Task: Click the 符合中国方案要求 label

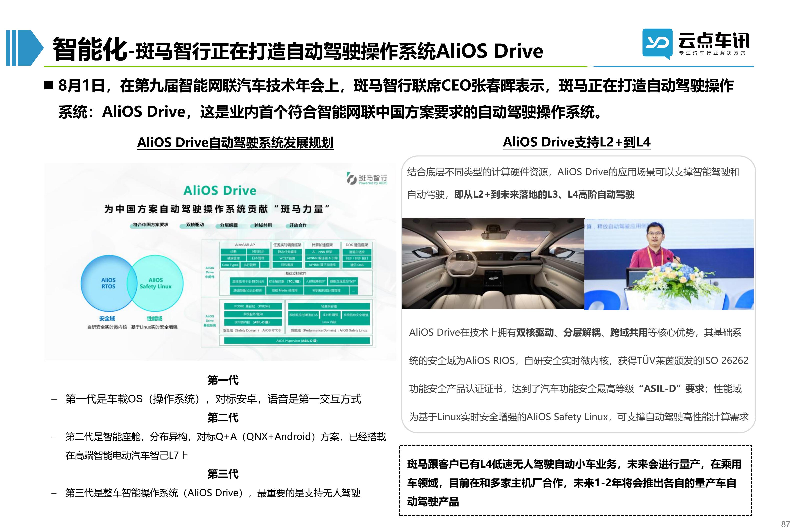Action: 150,225
